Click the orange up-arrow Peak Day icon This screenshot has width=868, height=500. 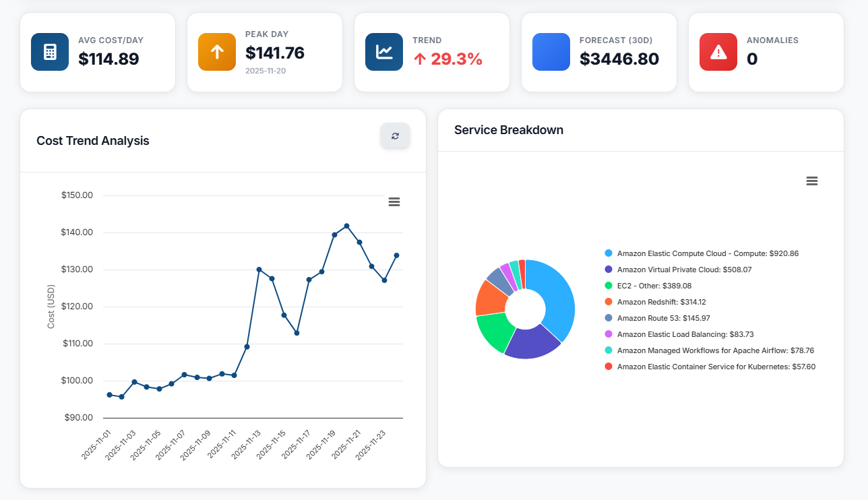click(x=217, y=52)
